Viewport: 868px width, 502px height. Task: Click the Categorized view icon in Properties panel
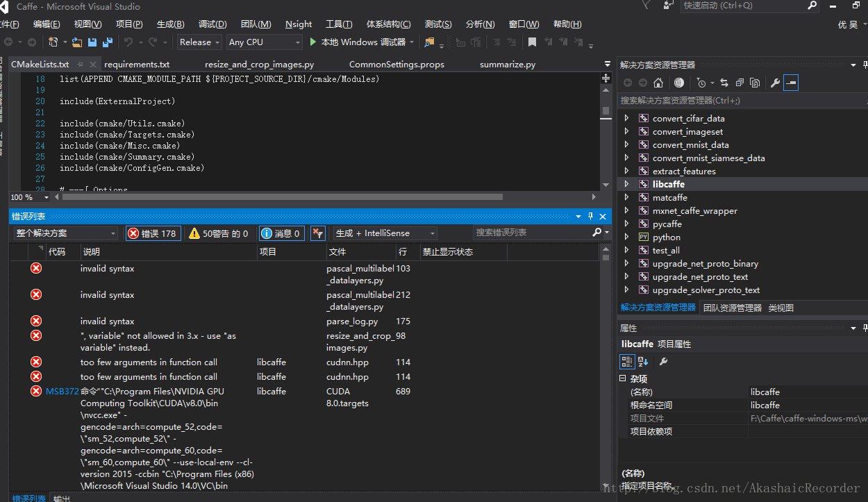(x=627, y=361)
